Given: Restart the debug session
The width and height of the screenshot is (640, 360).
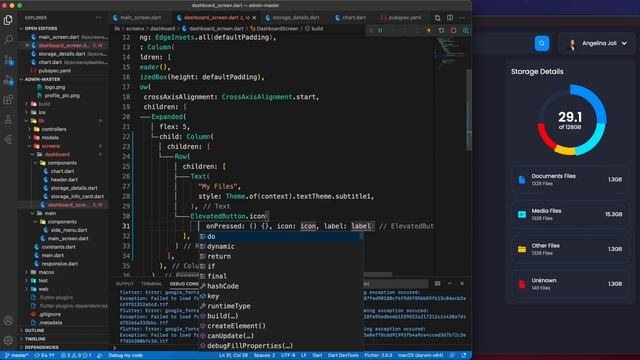Looking at the screenshot, I should (x=441, y=30).
